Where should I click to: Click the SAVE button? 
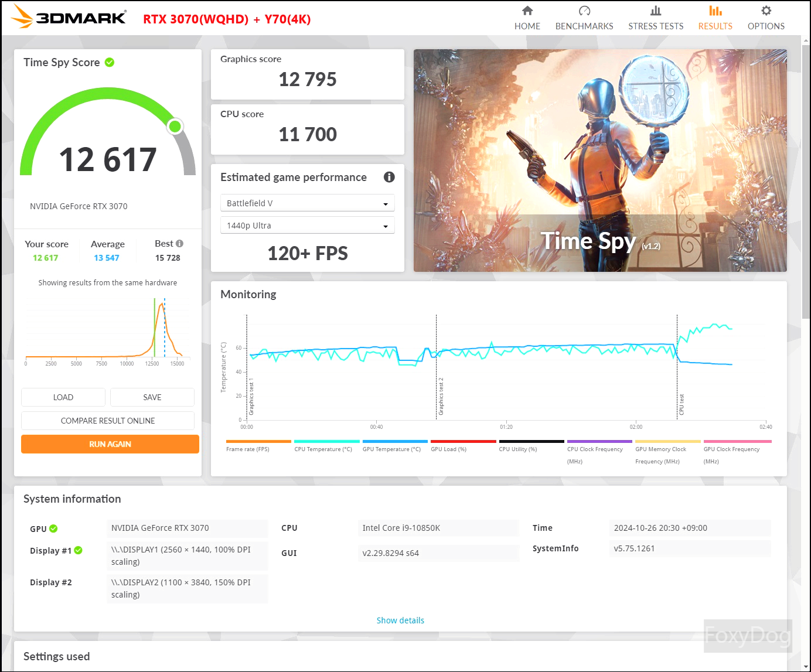pyautogui.click(x=152, y=397)
